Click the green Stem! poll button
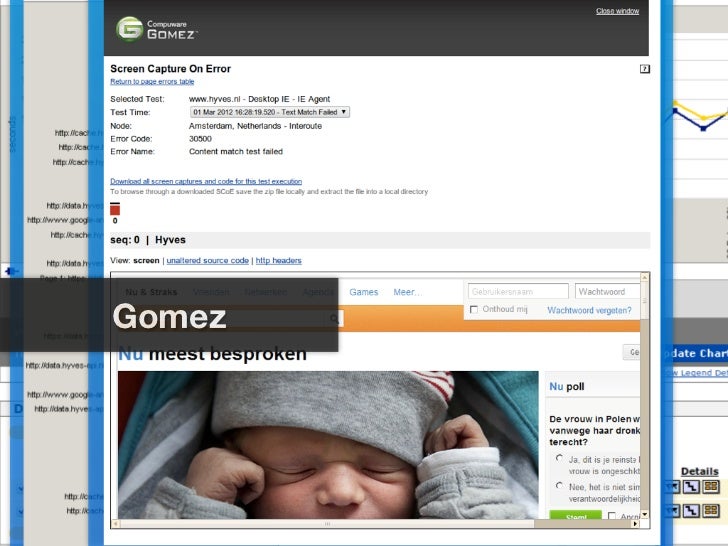This screenshot has height=546, width=728. [x=576, y=515]
